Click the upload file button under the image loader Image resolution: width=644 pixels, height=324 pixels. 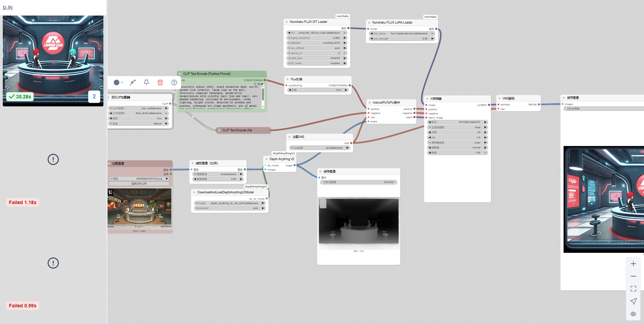click(139, 184)
